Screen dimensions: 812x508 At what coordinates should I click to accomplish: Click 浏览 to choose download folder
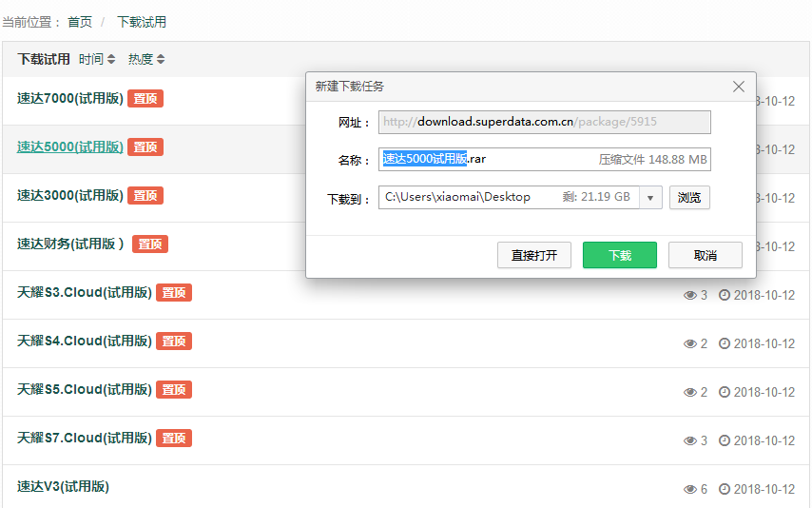pyautogui.click(x=689, y=197)
